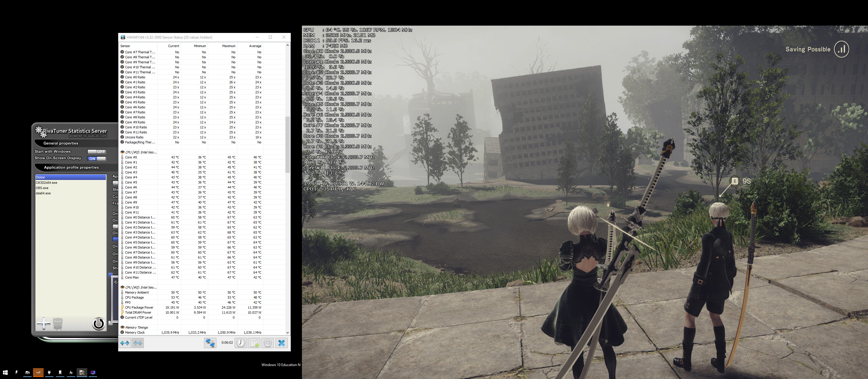This screenshot has width=868, height=379.
Task: Click the blue X close sensors button
Action: click(x=282, y=343)
